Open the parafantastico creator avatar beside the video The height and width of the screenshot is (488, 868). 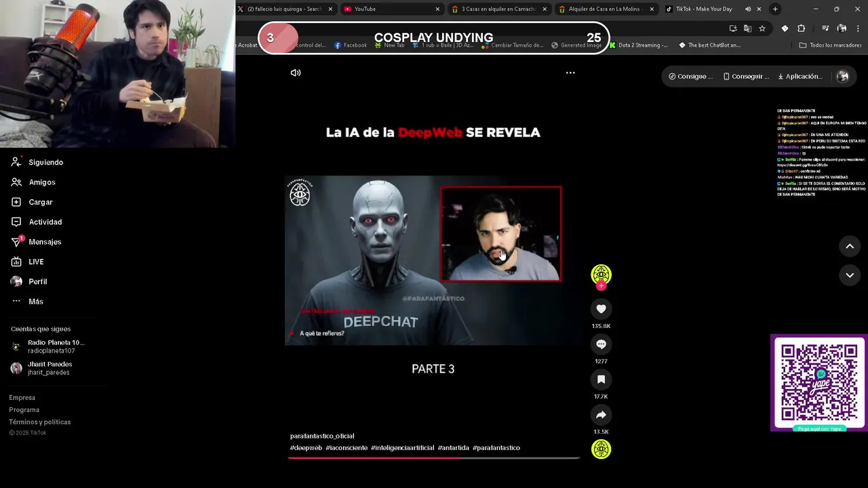click(601, 274)
